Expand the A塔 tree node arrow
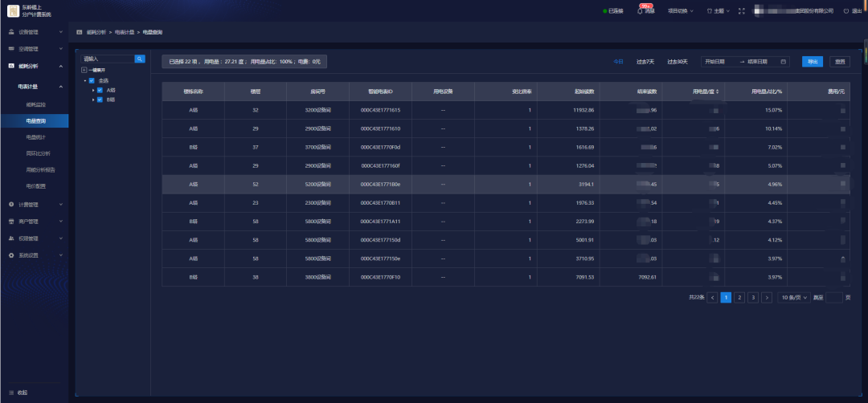 (93, 90)
